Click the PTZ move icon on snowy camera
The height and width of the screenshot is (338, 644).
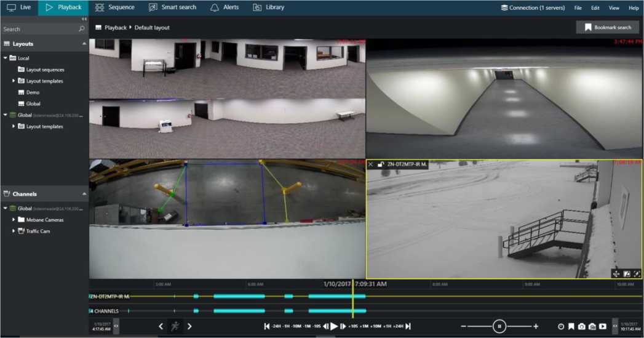tap(616, 273)
